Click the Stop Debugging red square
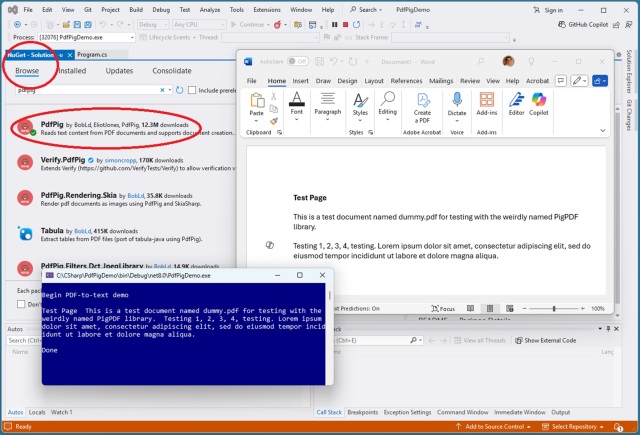640x435 pixels. (345, 24)
